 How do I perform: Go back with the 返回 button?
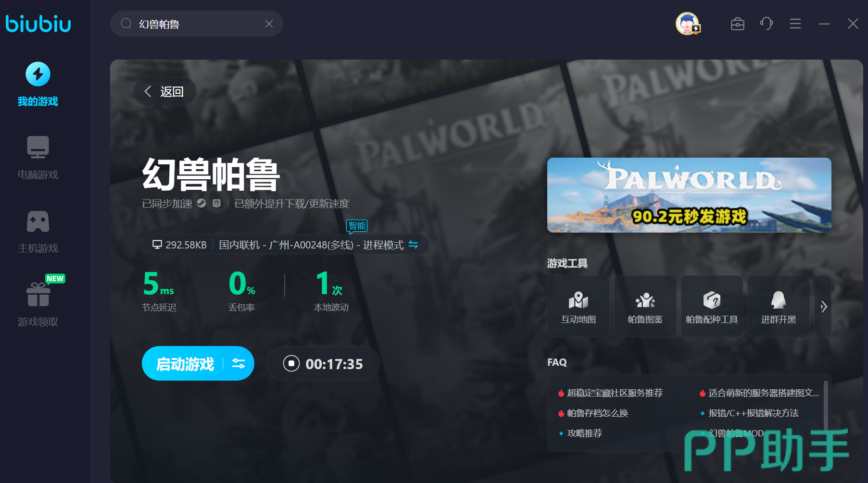164,92
